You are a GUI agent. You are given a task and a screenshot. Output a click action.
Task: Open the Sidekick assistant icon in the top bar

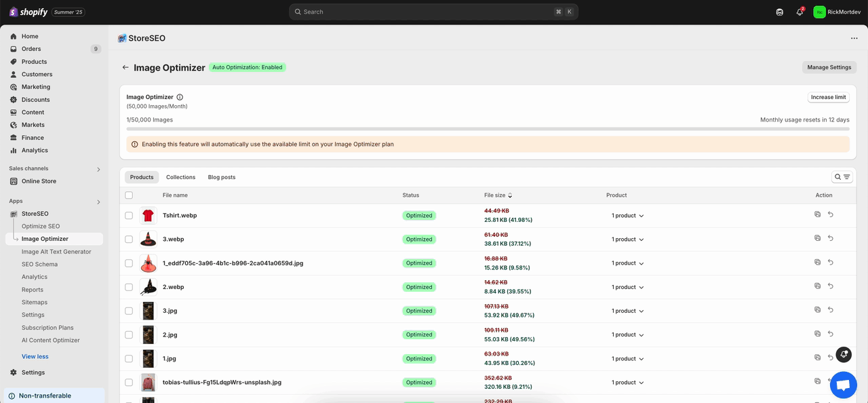[x=780, y=12]
